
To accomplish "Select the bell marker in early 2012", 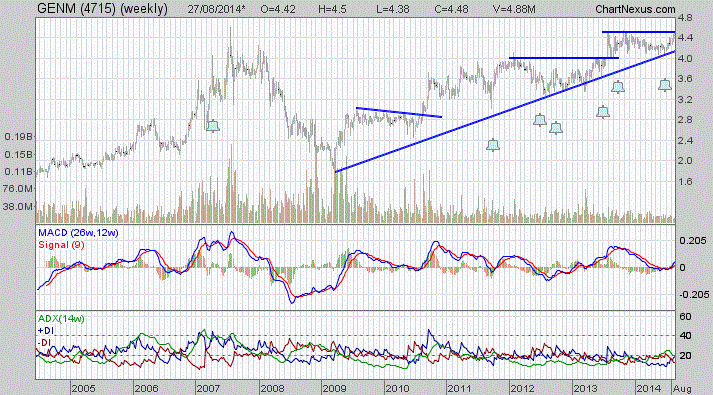I will (540, 120).
